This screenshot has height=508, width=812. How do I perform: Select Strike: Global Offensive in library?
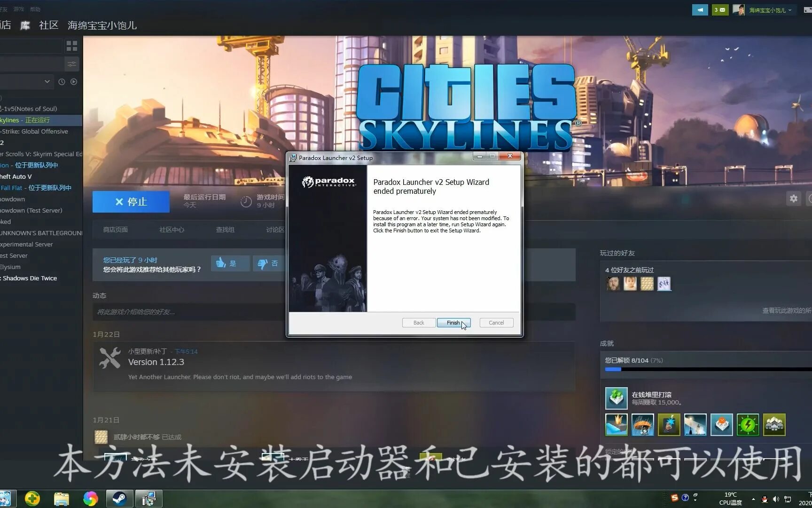(41, 131)
